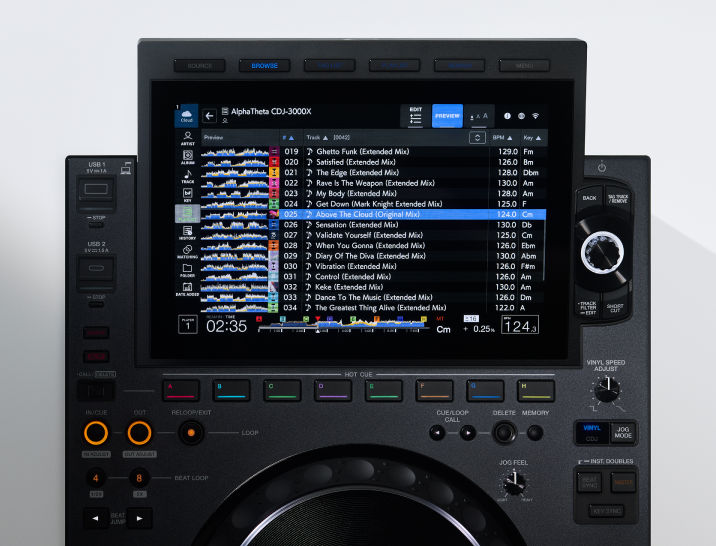This screenshot has height=546, width=716.
Task: Tap the IN/CUE loop button
Action: pos(96,433)
